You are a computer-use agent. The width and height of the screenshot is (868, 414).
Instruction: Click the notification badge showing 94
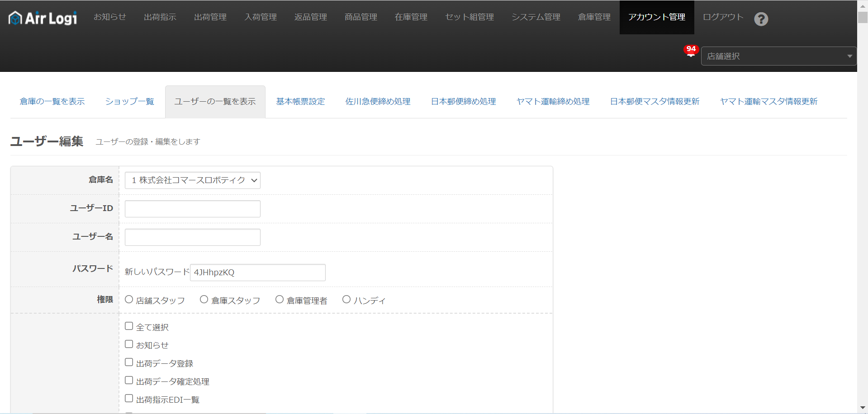(690, 50)
